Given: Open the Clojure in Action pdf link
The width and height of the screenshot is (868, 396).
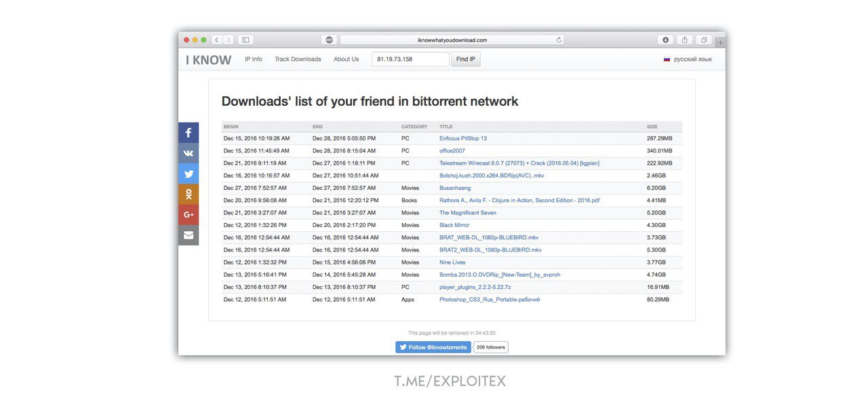Looking at the screenshot, I should pyautogui.click(x=519, y=200).
